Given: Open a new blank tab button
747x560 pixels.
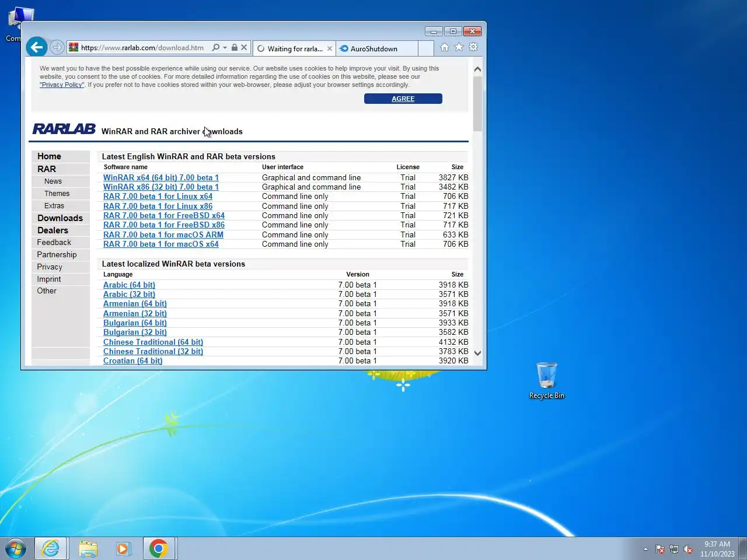Looking at the screenshot, I should click(426, 48).
